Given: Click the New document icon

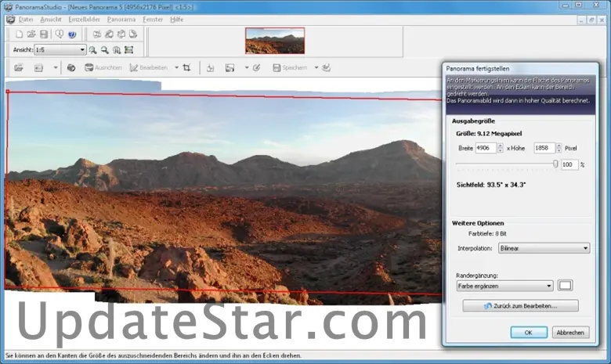Looking at the screenshot, I should (19, 34).
